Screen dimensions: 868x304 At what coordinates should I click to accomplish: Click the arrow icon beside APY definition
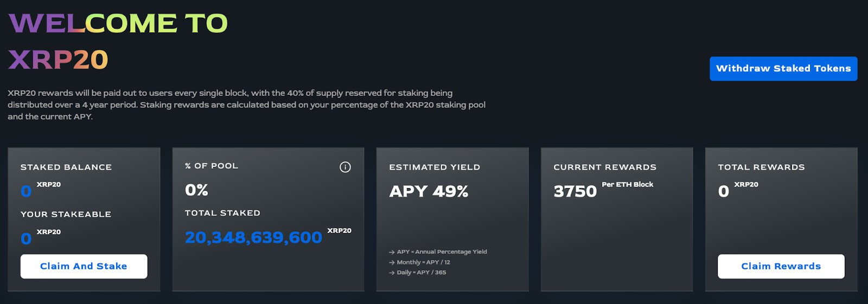(392, 252)
